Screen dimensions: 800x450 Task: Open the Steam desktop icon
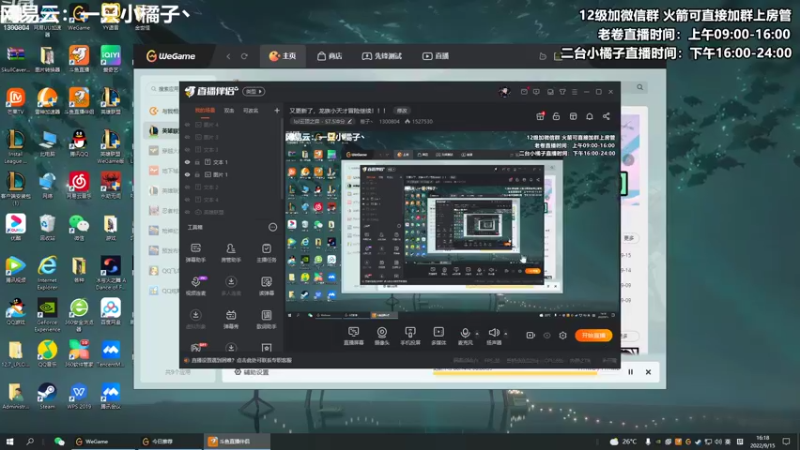click(47, 396)
